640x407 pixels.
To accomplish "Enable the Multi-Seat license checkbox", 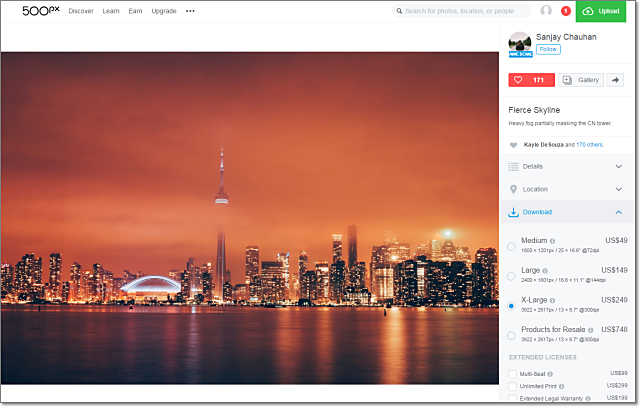I will click(x=513, y=373).
